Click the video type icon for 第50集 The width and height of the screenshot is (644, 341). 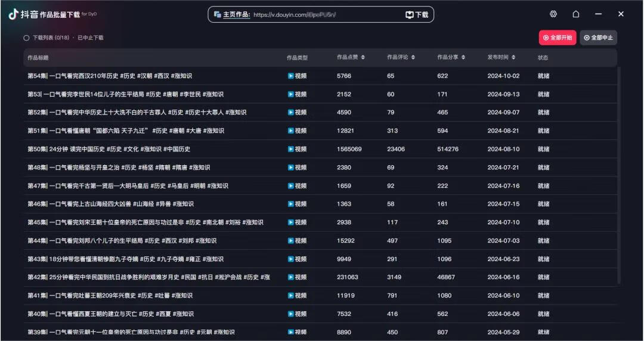pyautogui.click(x=291, y=149)
